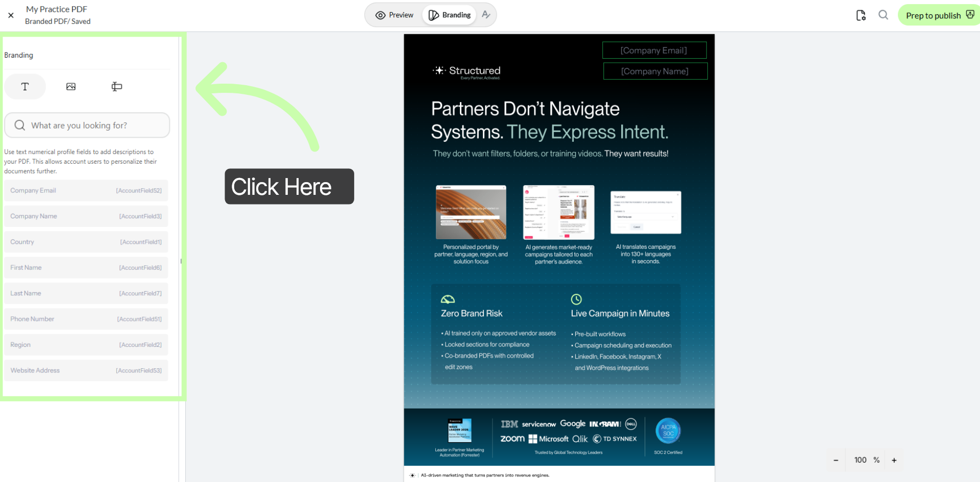
Task: Select the text fields icon in Branding panel
Action: 25,87
